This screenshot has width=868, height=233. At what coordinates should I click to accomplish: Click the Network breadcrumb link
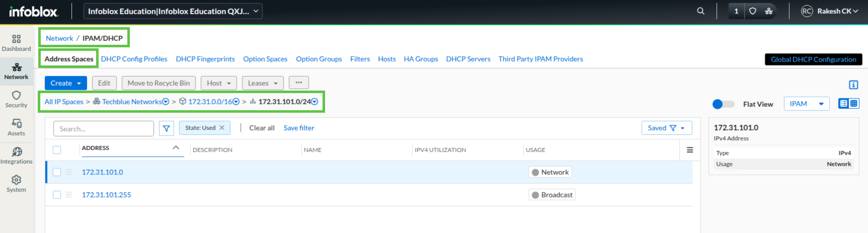click(x=59, y=38)
